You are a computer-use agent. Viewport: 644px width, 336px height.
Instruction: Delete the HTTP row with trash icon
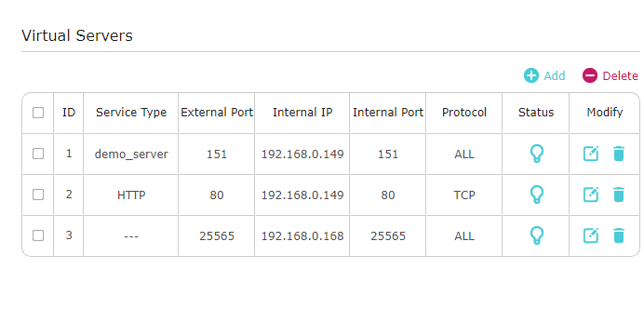[x=619, y=195]
